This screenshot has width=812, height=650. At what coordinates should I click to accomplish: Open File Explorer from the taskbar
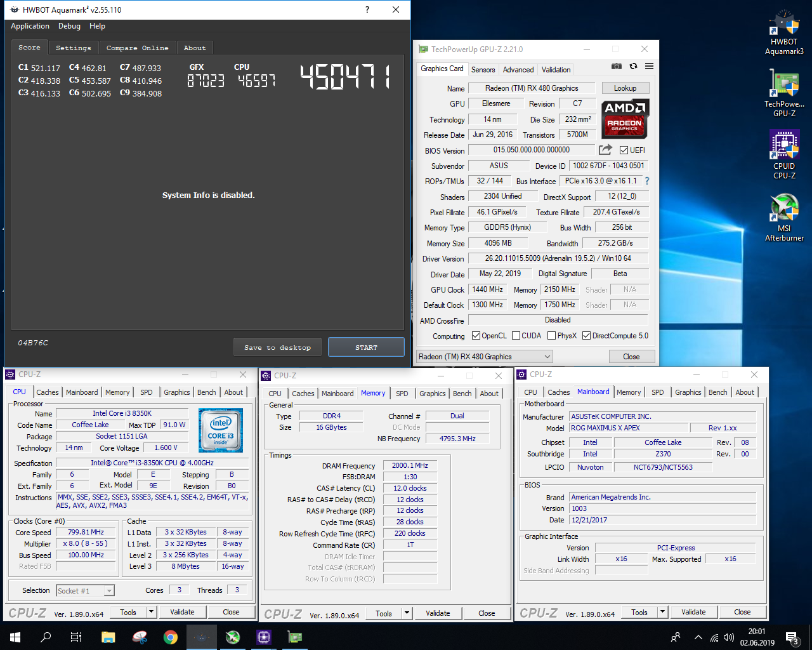[x=108, y=637]
